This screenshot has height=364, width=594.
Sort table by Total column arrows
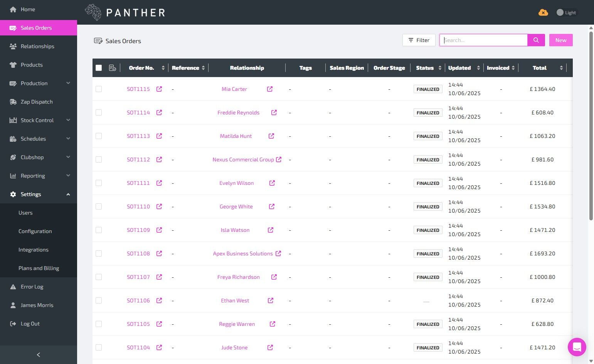click(561, 68)
